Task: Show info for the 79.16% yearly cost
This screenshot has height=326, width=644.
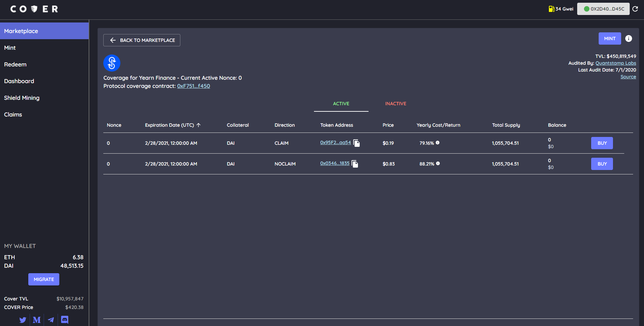Action: (x=437, y=143)
